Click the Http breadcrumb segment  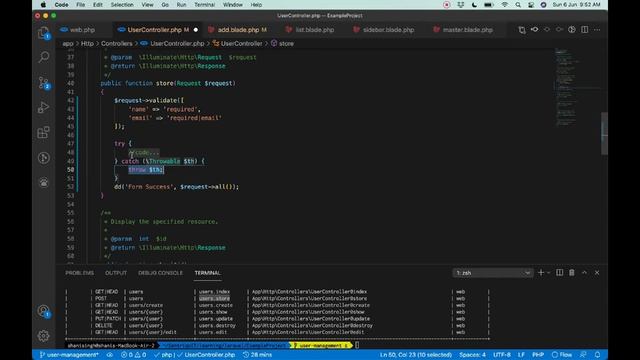(87, 43)
